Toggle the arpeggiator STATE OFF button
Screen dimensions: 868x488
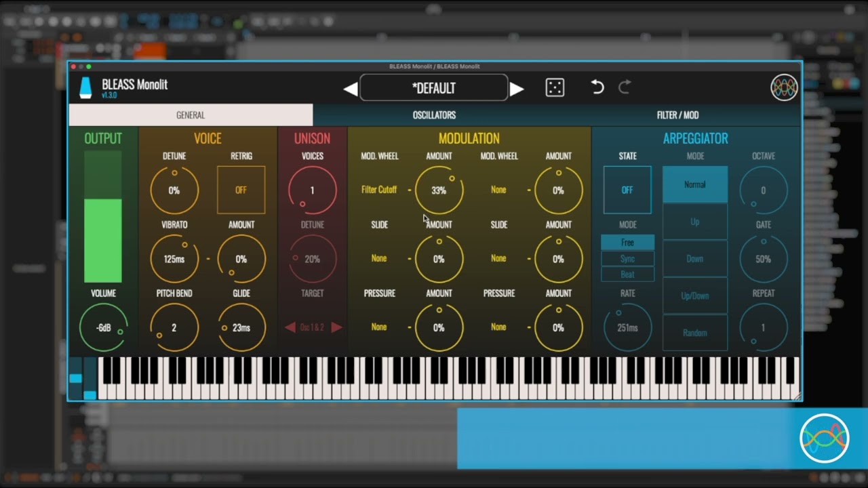(x=627, y=190)
